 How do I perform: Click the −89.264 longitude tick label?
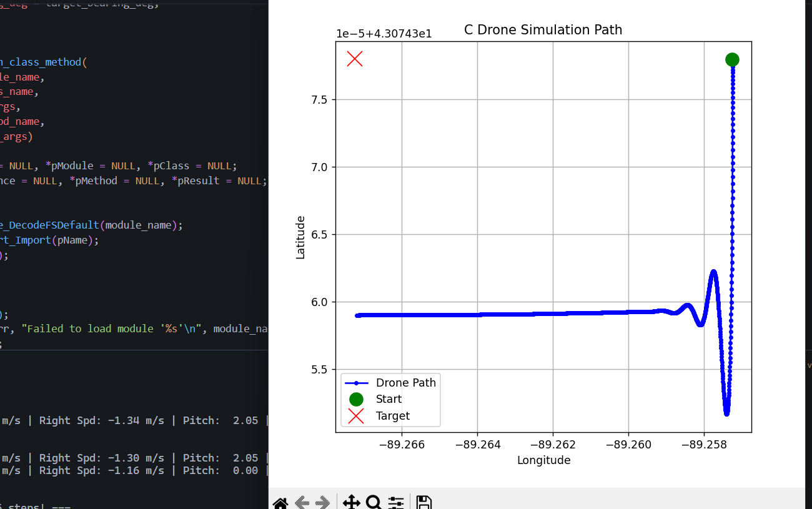[477, 445]
